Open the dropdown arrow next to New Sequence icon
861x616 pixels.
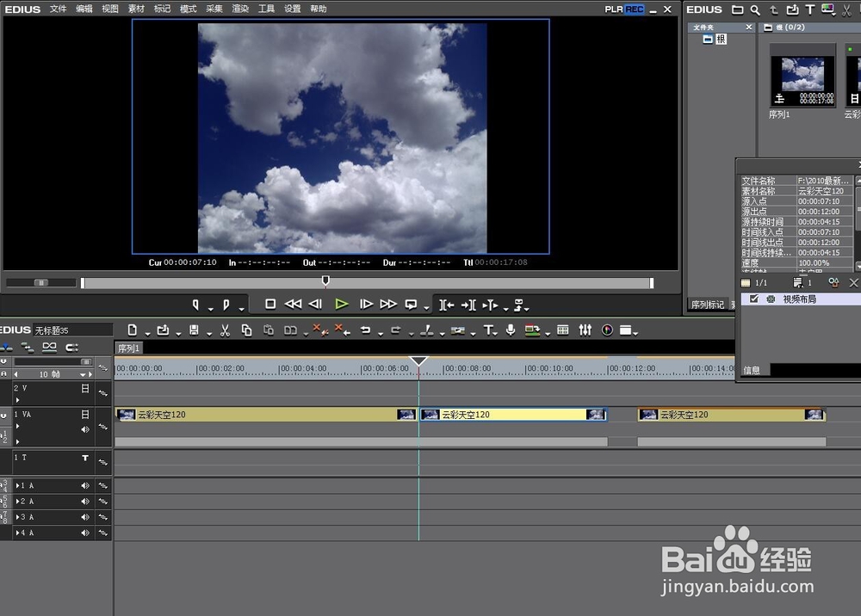tap(147, 334)
